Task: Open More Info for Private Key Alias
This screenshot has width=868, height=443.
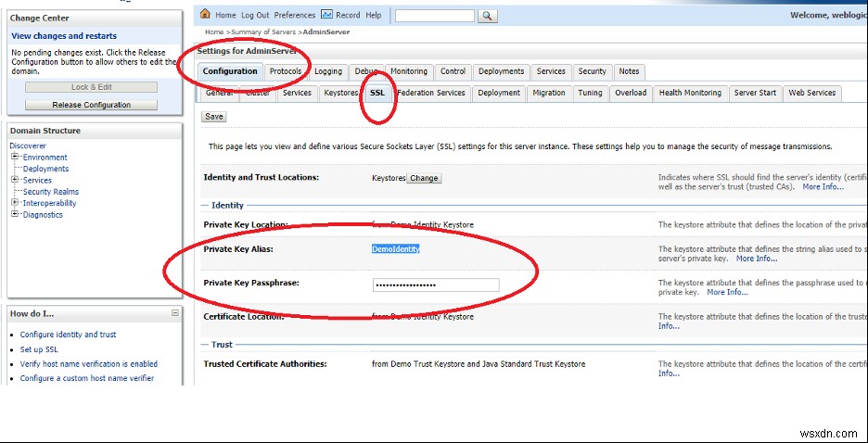Action: [756, 259]
